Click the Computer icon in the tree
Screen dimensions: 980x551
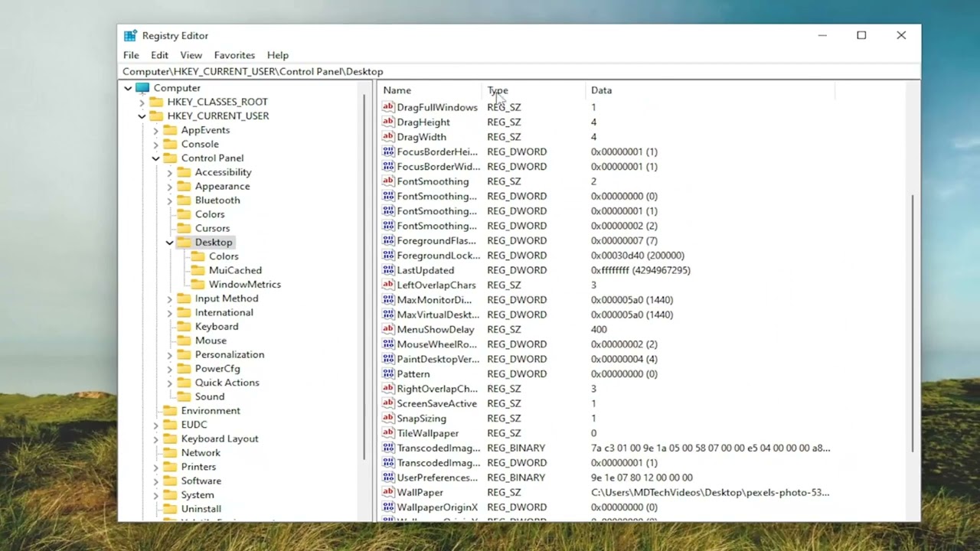(142, 88)
